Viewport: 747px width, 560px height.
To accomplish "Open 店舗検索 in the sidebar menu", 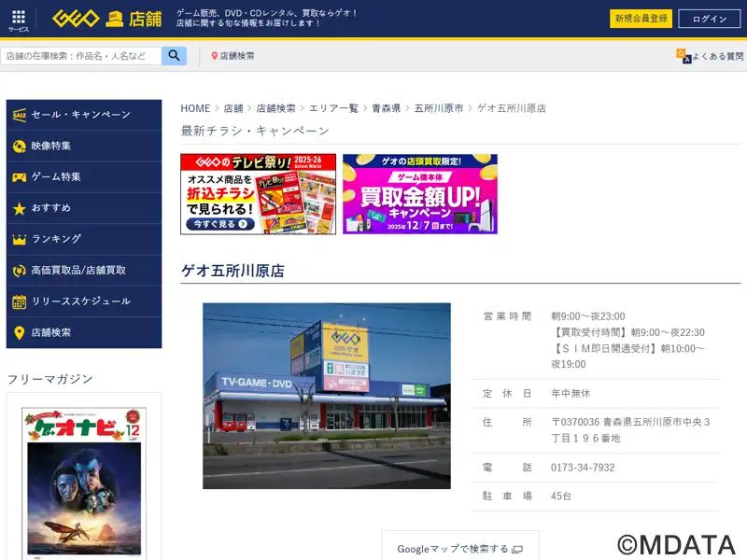I will pyautogui.click(x=84, y=332).
